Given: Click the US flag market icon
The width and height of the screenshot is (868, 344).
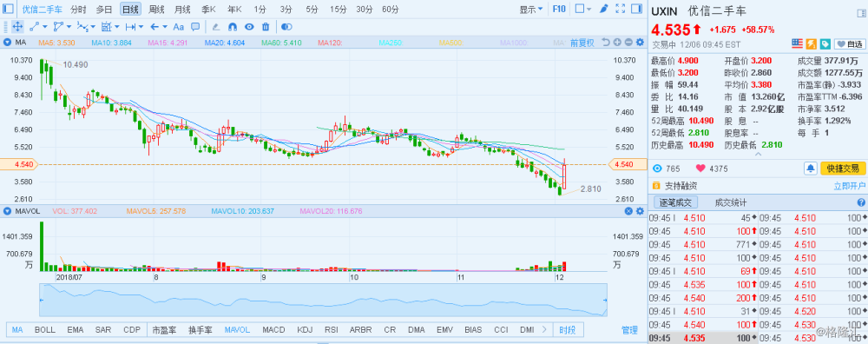Looking at the screenshot, I should click(797, 43).
